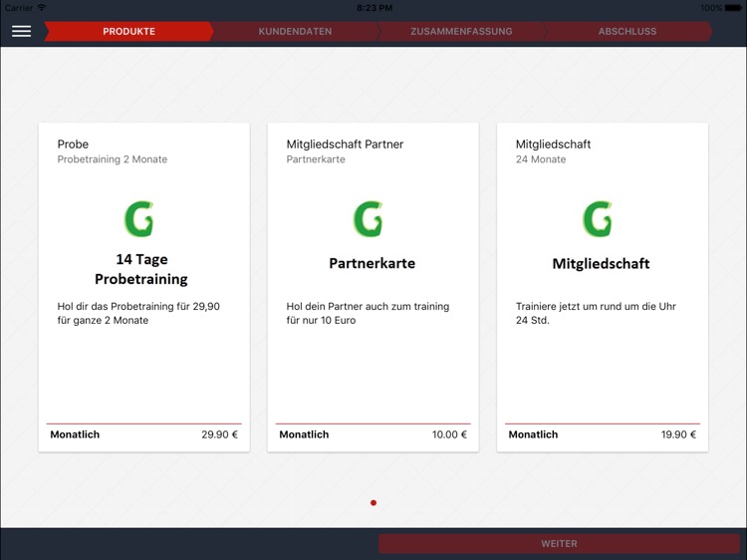The image size is (747, 560).
Task: Click Monatlich label beside 29.90 €
Action: pos(75,434)
